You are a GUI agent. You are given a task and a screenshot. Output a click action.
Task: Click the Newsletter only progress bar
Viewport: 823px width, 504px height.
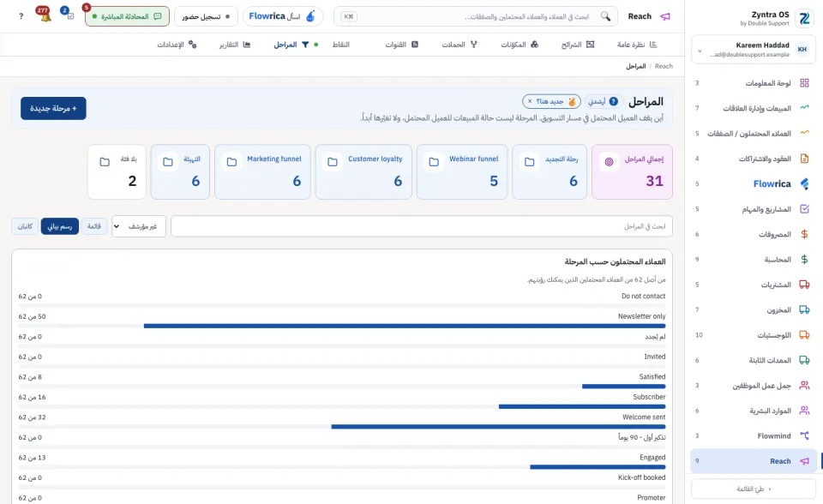coord(342,326)
